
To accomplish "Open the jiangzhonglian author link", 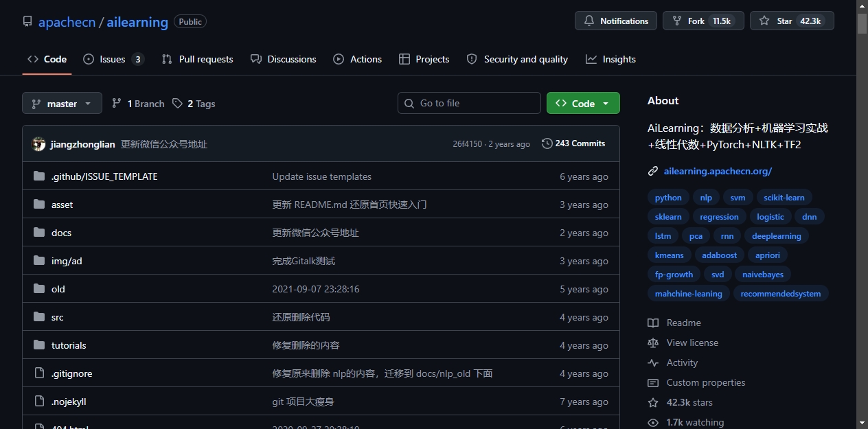I will point(82,144).
